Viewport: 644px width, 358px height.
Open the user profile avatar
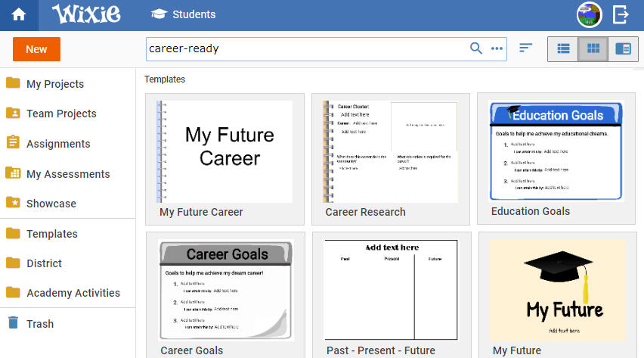(x=590, y=15)
